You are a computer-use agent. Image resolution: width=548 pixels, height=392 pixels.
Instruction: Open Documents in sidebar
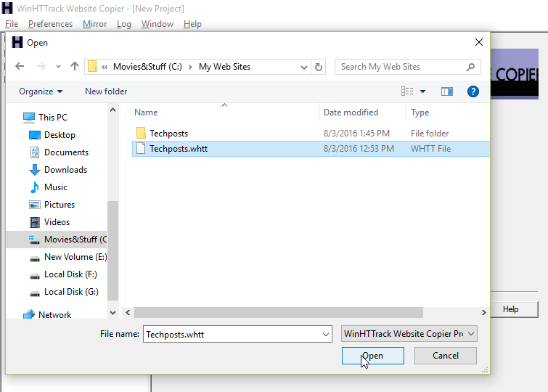[66, 152]
